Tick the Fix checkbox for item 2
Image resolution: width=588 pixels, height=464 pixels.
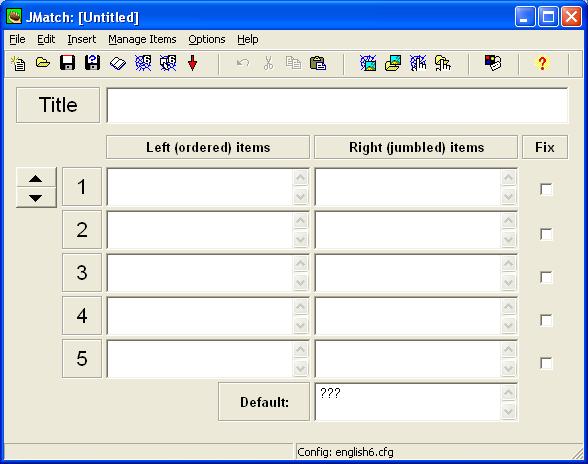pyautogui.click(x=546, y=234)
